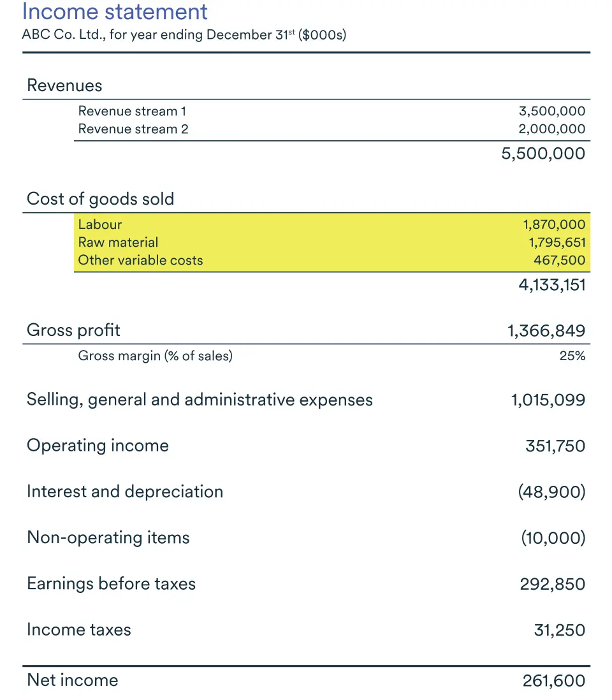Click the Earnings before taxes label
The height and width of the screenshot is (700, 612).
[x=111, y=583]
